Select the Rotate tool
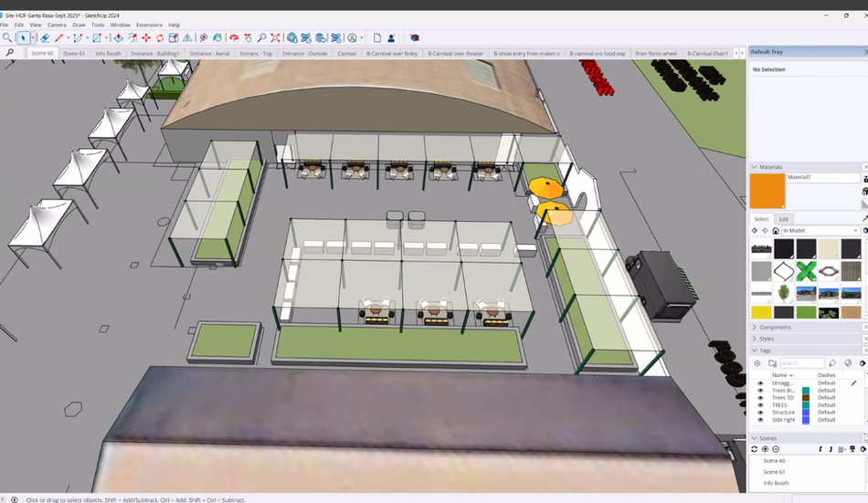The height and width of the screenshot is (503, 868). tap(160, 37)
